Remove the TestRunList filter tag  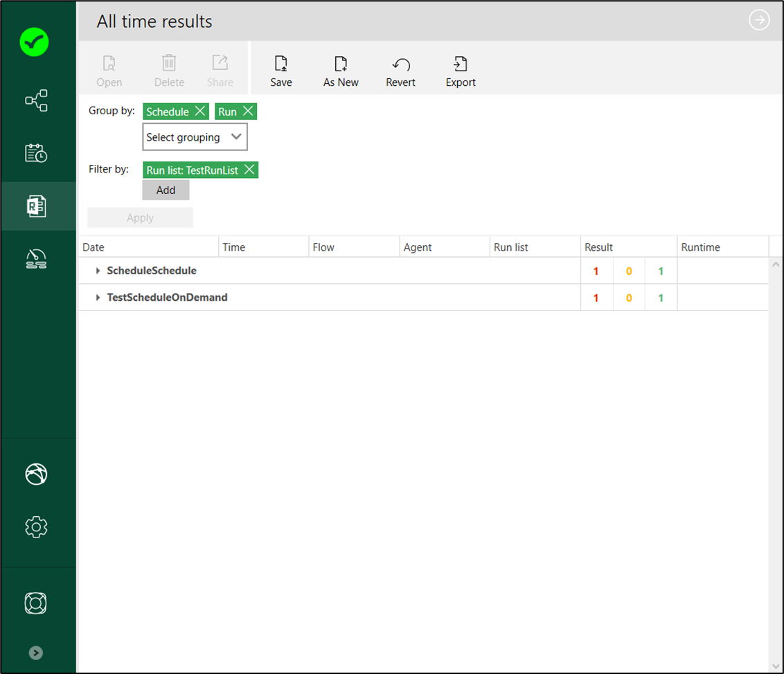pos(249,170)
